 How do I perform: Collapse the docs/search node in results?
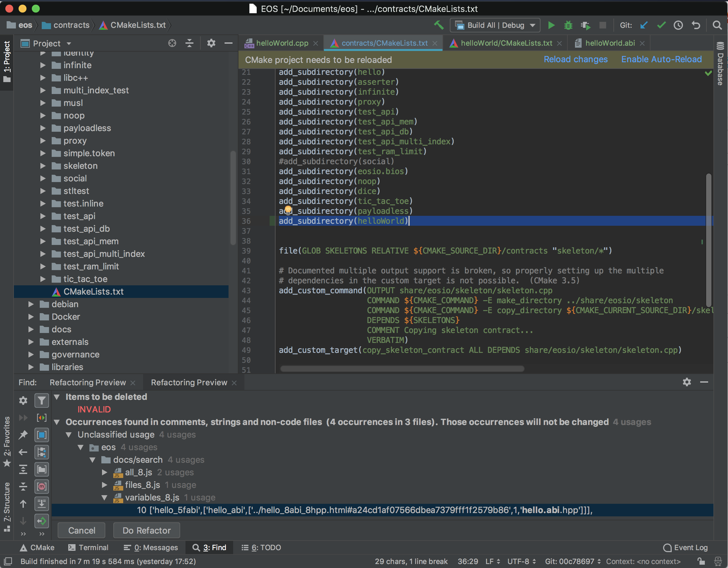93,460
